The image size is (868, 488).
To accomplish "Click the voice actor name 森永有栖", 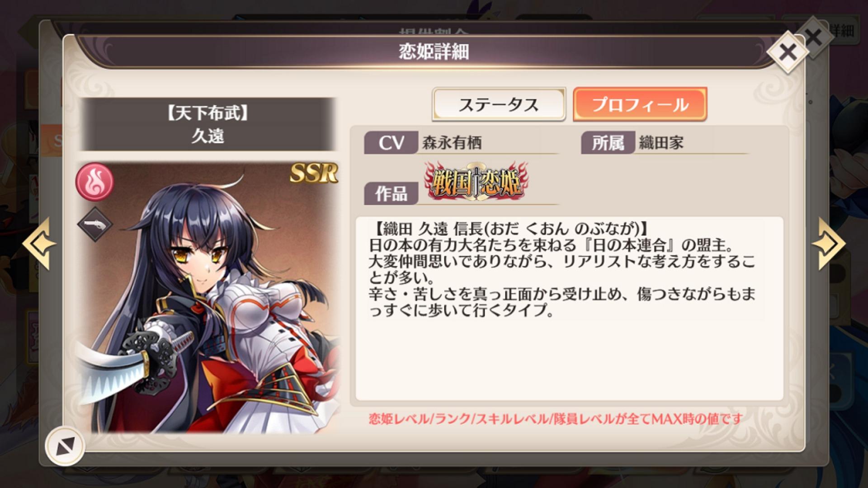I will 452,143.
